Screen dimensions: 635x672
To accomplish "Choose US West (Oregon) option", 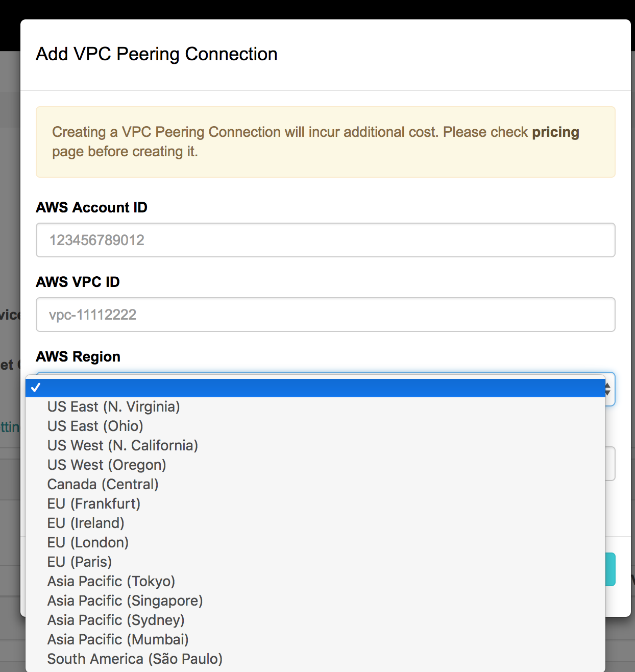I will (315, 465).
